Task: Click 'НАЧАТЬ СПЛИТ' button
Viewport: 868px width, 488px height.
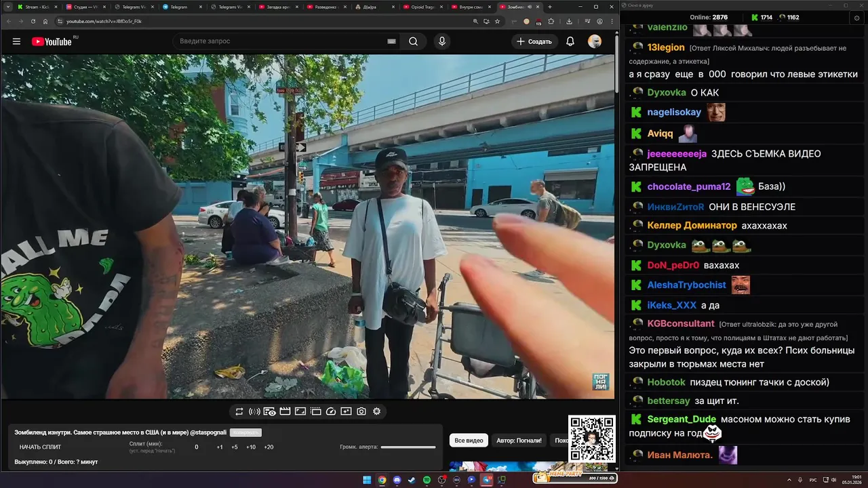Action: pos(40,447)
